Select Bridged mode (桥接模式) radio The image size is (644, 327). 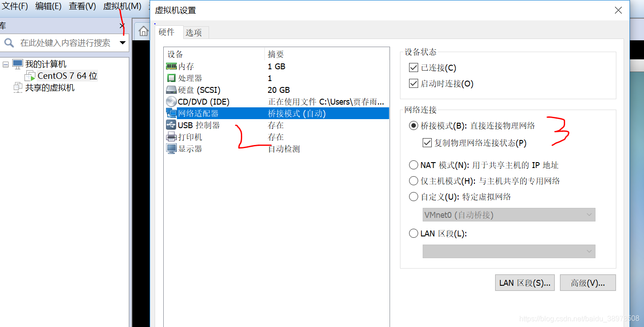click(413, 126)
